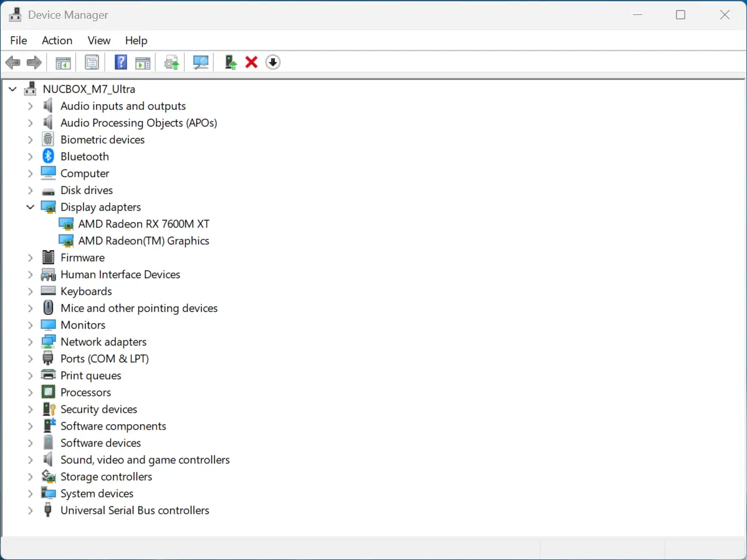Open the Properties toolbar icon
The width and height of the screenshot is (747, 560).
tap(92, 62)
